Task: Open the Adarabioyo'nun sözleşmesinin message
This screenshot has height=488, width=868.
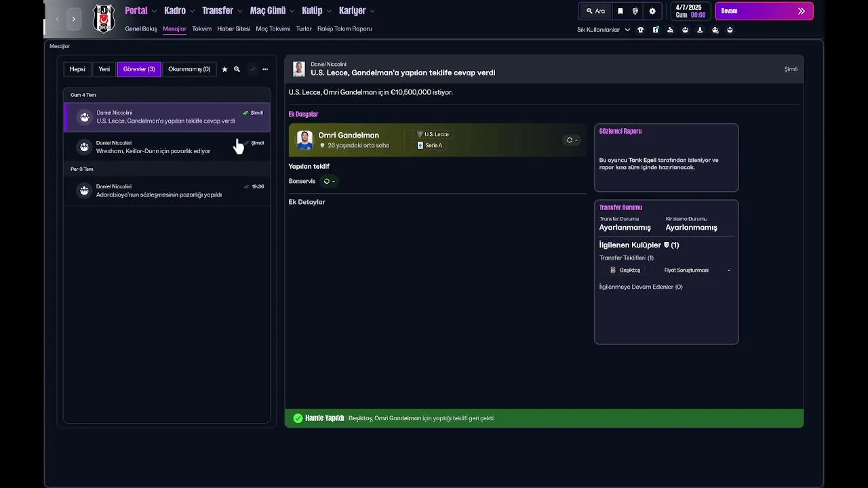Action: pyautogui.click(x=167, y=190)
